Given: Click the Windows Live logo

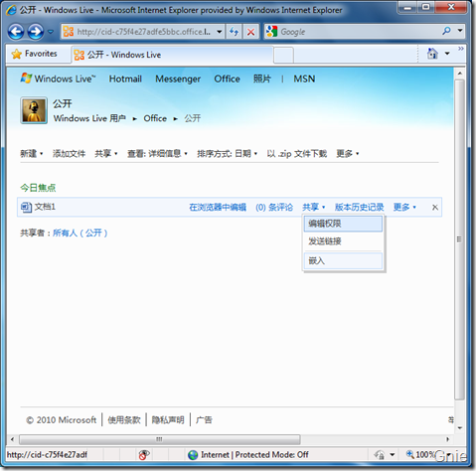Looking at the screenshot, I should coord(58,78).
